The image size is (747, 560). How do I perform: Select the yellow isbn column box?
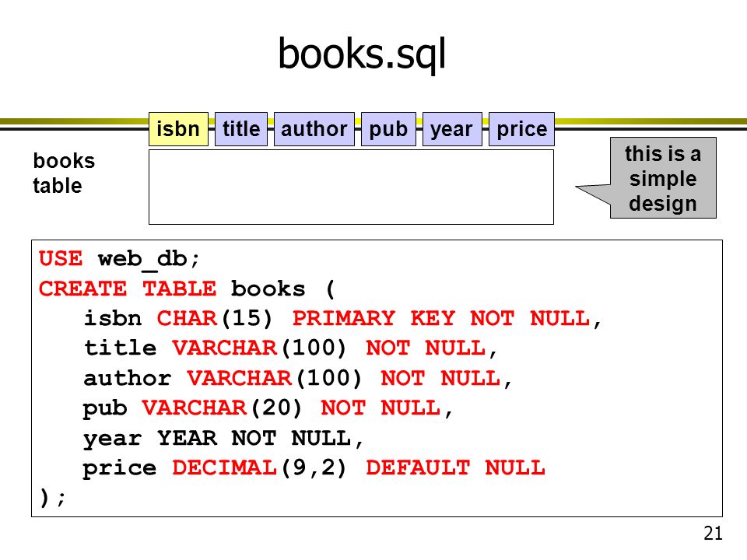[x=179, y=129]
